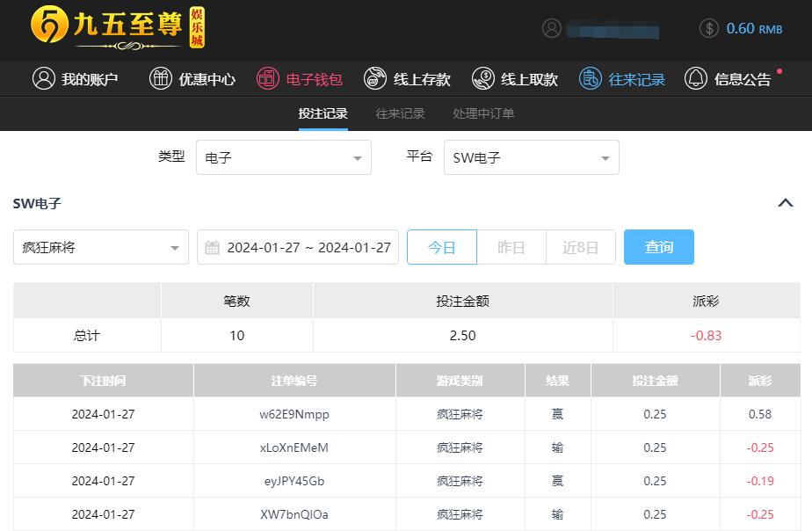The width and height of the screenshot is (812, 531).
Task: Click the 结果 column header
Action: tap(557, 381)
